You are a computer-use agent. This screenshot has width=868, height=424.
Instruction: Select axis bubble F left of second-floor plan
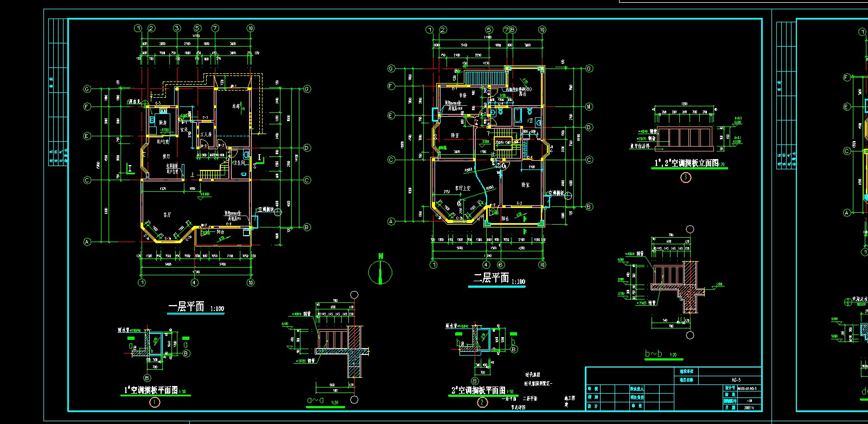tap(391, 86)
